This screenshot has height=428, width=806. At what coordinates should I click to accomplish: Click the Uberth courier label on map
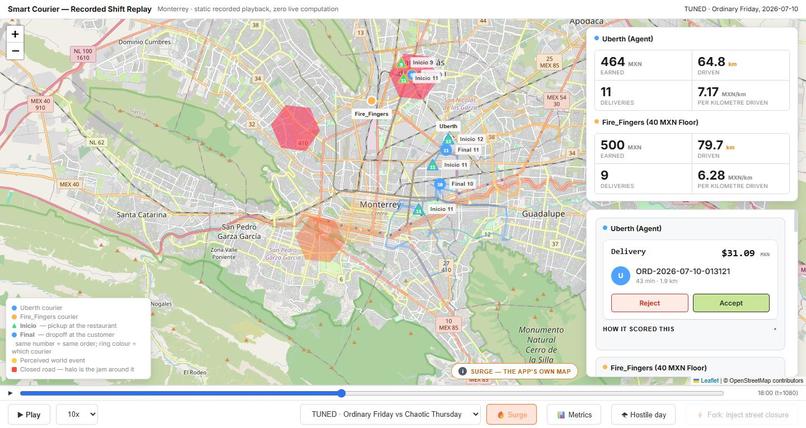[x=448, y=126]
